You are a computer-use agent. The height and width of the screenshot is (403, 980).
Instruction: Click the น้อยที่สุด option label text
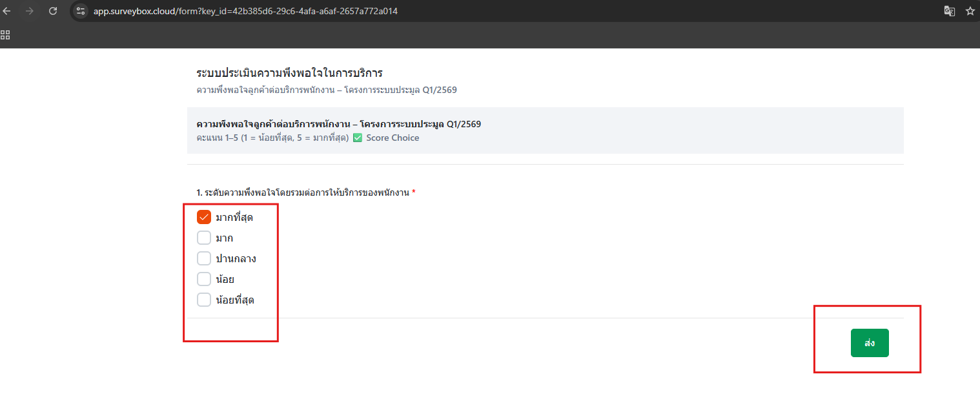234,300
